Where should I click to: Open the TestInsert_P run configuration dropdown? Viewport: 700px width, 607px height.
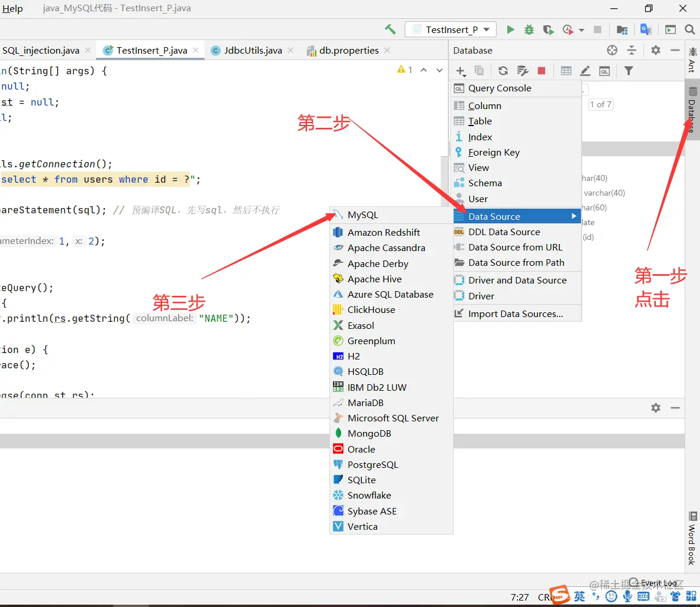pos(451,29)
